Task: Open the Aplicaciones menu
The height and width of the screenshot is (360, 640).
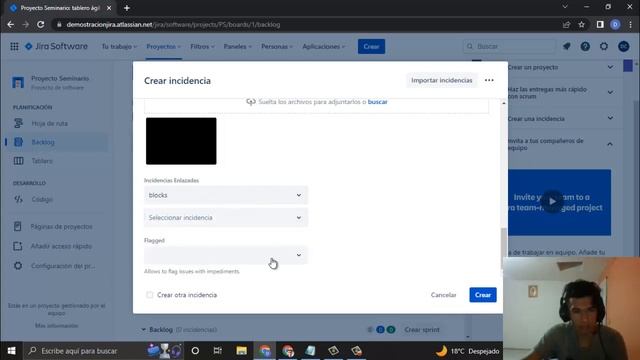Action: click(323, 47)
